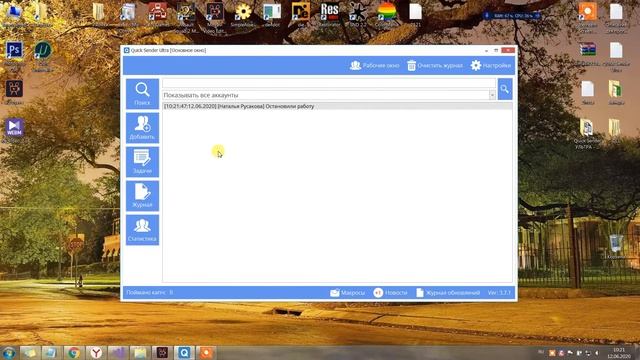This screenshot has height=360, width=640.
Task: Open Windows Start menu orb
Action: (8, 352)
